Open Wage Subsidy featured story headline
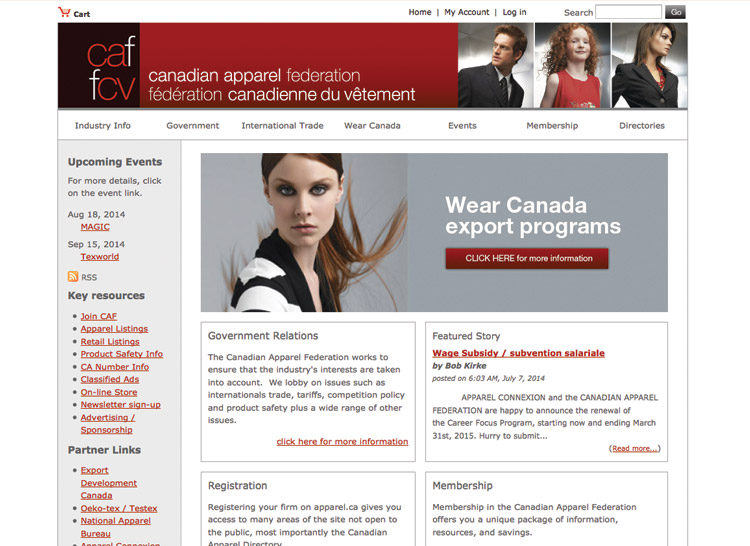The width and height of the screenshot is (750, 546). [518, 353]
